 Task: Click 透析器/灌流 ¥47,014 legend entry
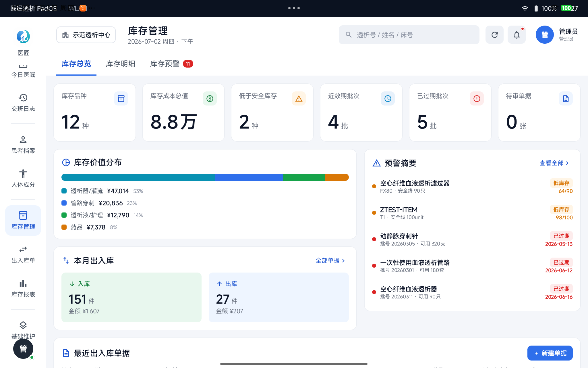click(102, 191)
